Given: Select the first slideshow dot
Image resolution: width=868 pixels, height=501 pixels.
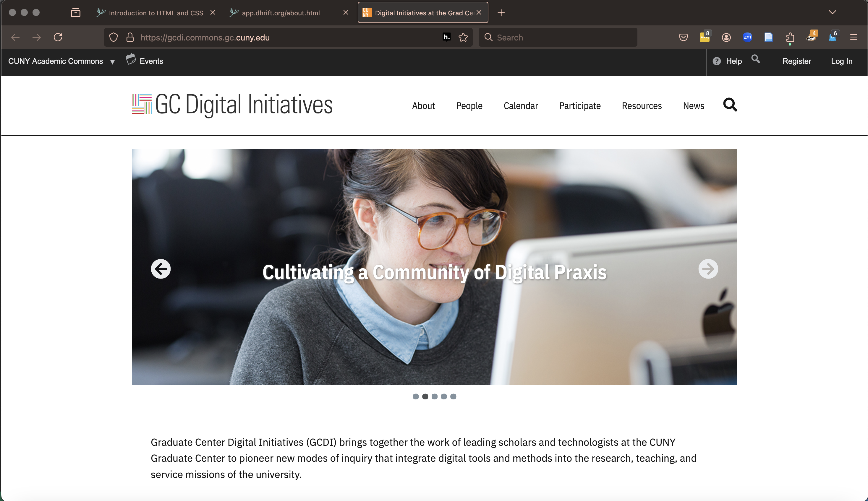Looking at the screenshot, I should pos(416,396).
